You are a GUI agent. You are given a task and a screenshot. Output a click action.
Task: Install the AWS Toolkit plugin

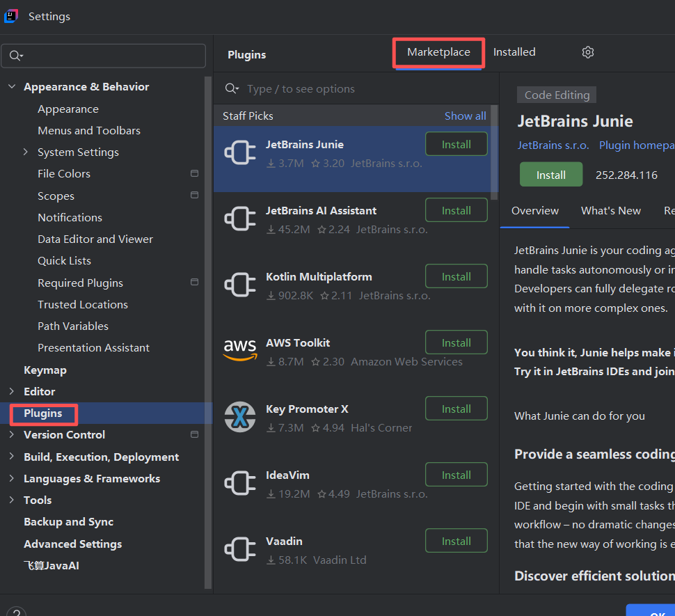pos(456,342)
